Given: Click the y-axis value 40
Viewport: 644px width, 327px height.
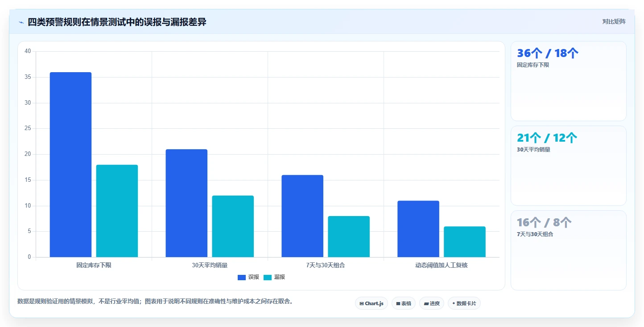Looking at the screenshot, I should (x=28, y=51).
